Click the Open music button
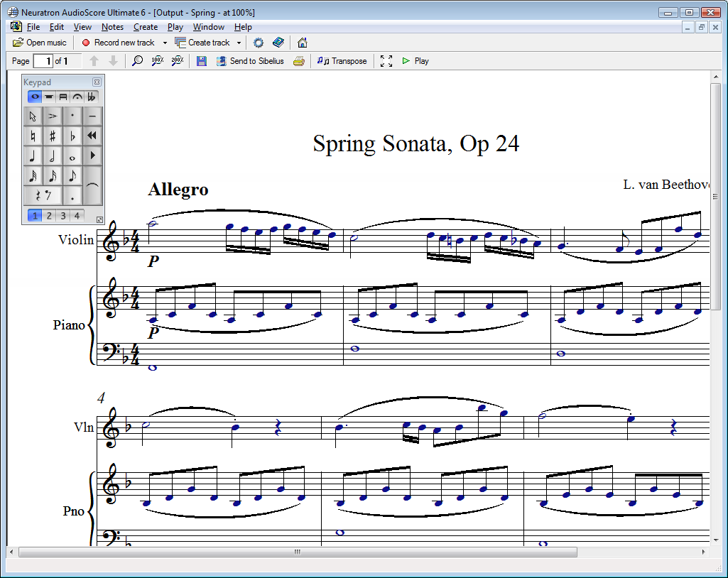Screen dimensions: 728x578 point(40,43)
